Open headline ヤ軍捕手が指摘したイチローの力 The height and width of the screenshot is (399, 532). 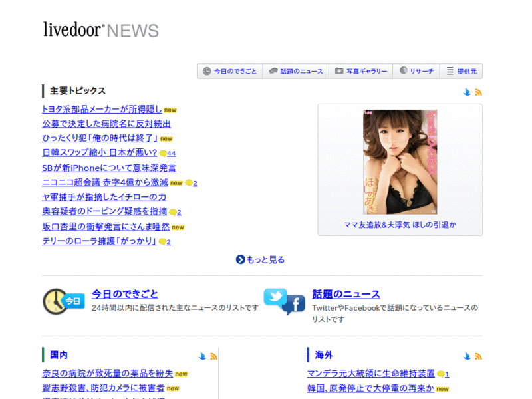tap(104, 197)
